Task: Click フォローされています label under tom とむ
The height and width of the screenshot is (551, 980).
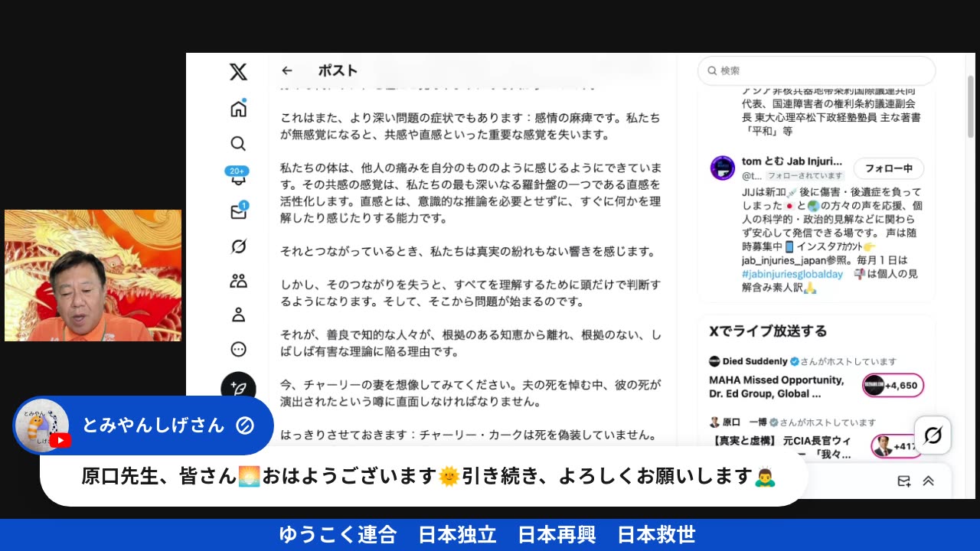Action: click(805, 175)
